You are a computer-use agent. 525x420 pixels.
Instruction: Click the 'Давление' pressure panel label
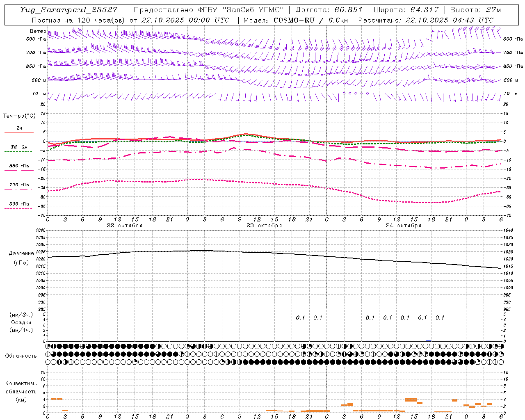click(x=21, y=253)
